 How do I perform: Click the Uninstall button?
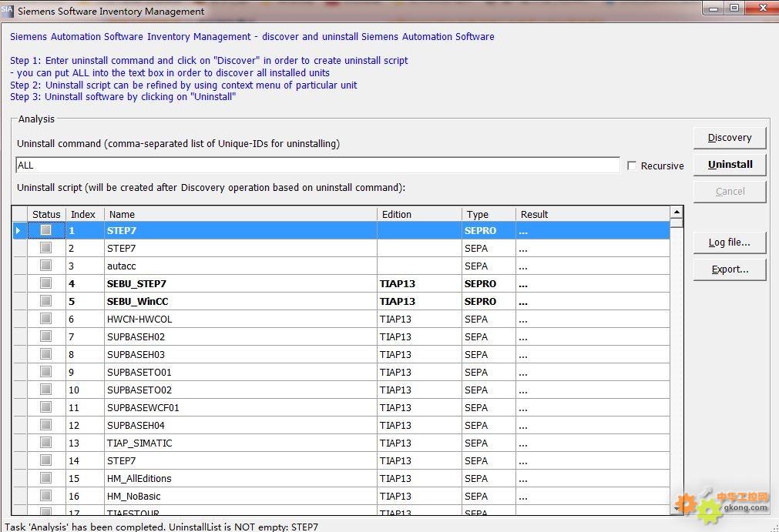point(730,164)
